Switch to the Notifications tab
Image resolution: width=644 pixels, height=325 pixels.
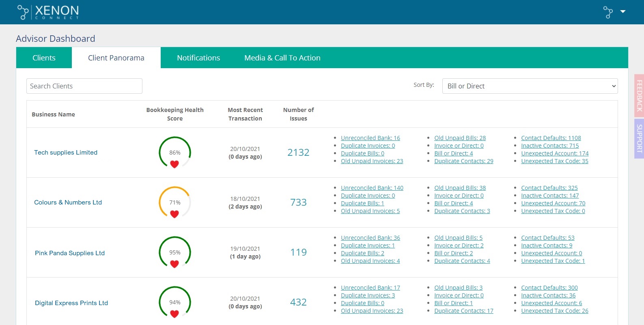[x=198, y=58]
